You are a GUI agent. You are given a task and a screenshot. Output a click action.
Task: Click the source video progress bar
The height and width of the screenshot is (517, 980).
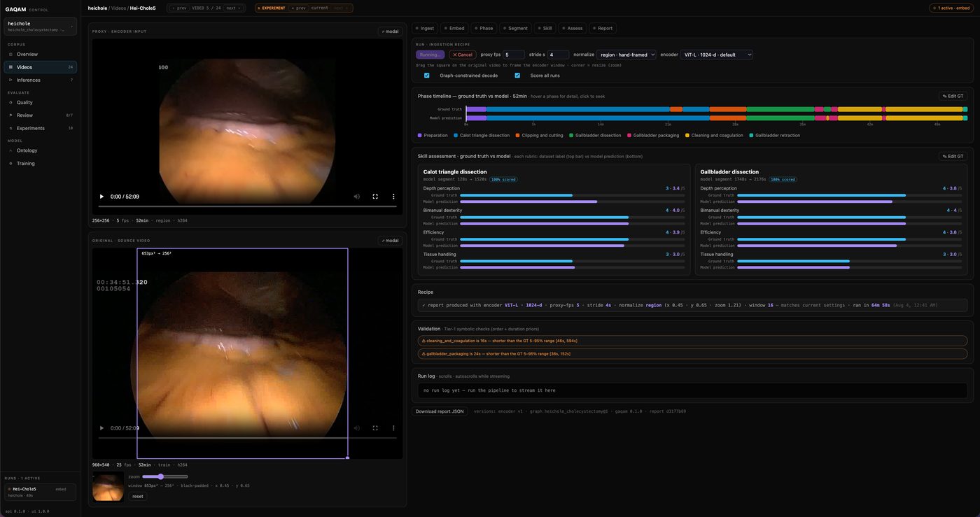click(x=248, y=437)
